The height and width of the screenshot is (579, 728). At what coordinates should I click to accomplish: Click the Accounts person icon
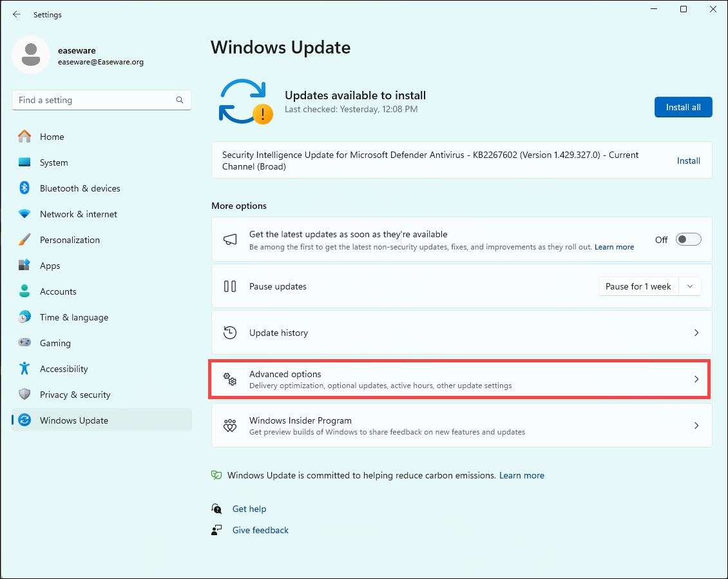point(24,291)
